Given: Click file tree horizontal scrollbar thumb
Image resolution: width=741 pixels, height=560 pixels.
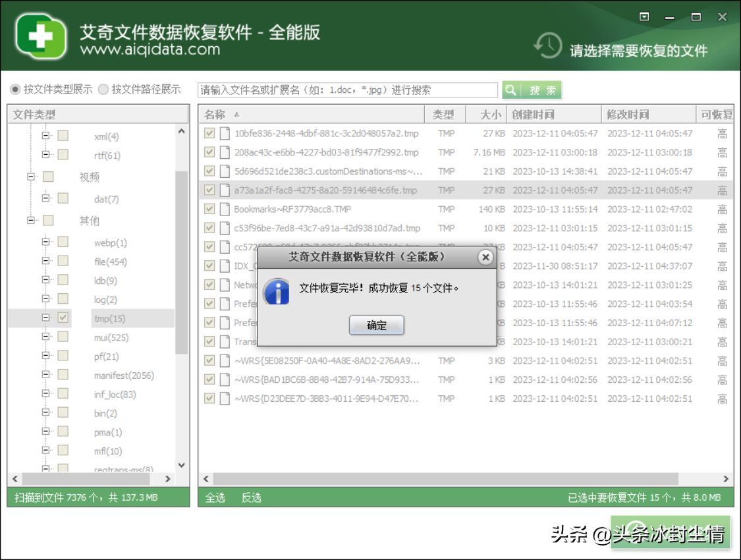Looking at the screenshot, I should [x=85, y=479].
